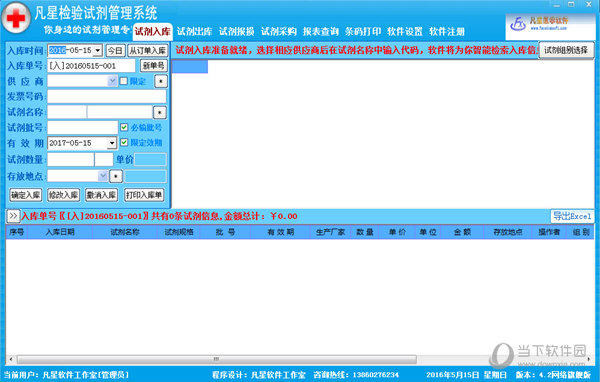Open the 试剂报损 tab
The height and width of the screenshot is (382, 600).
[236, 31]
